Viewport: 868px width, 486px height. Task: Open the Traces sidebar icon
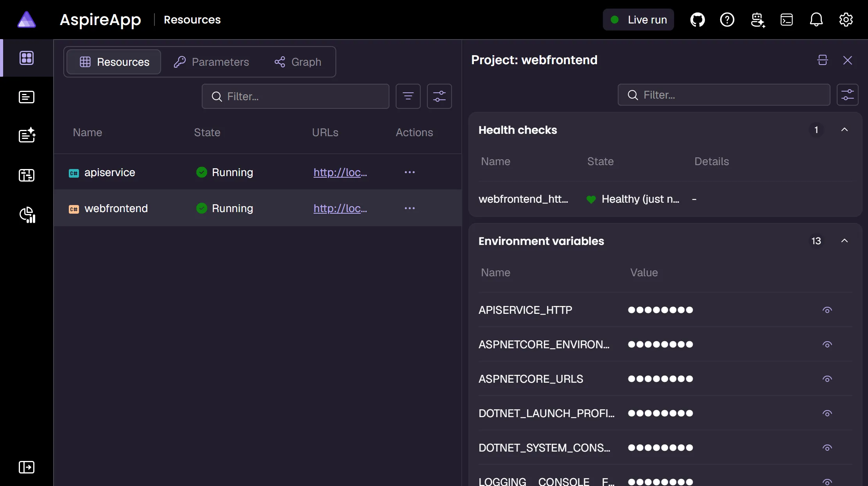pos(27,175)
